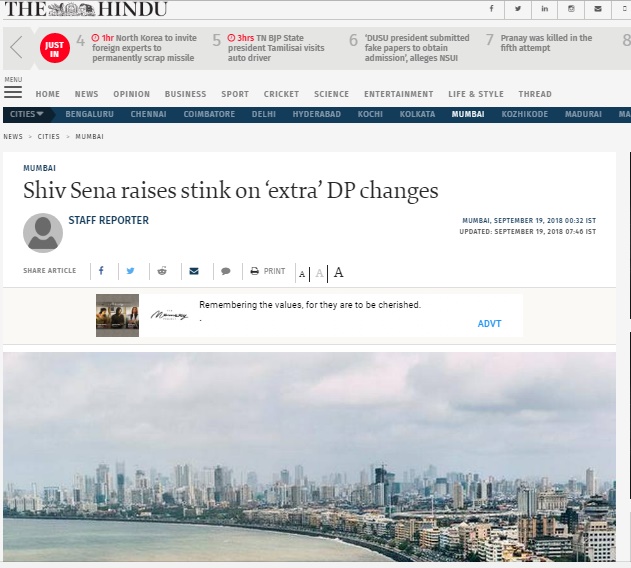Email this article using envelope icon
Image resolution: width=631 pixels, height=568 pixels.
(x=194, y=271)
